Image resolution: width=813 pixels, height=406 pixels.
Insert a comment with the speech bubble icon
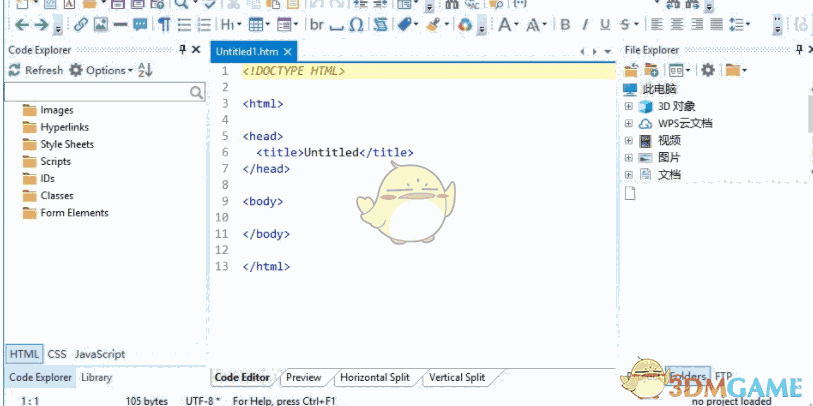[140, 24]
